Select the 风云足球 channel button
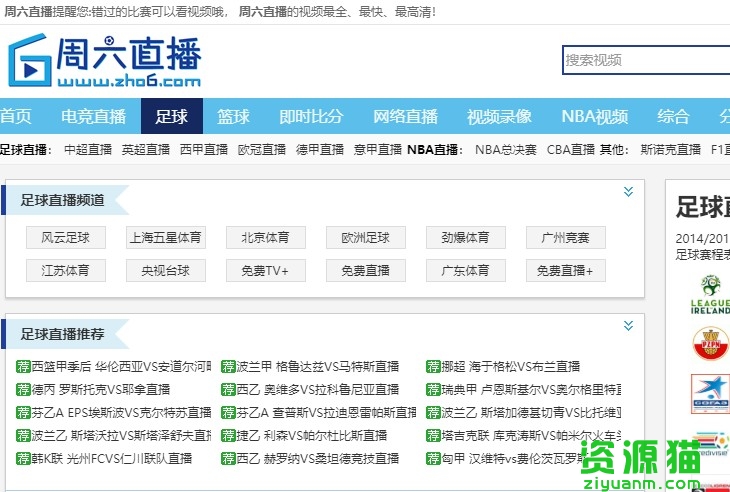Viewport: 730px width, 492px height. click(x=66, y=238)
